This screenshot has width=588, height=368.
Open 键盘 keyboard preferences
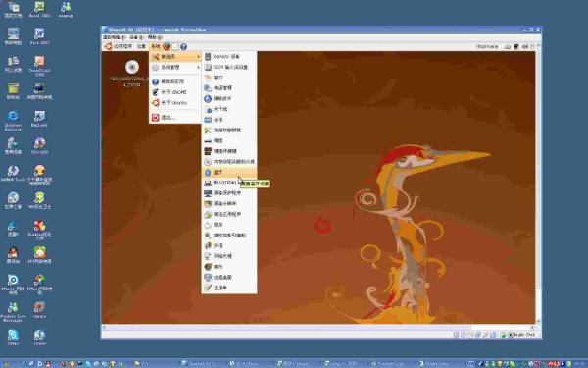[229, 140]
